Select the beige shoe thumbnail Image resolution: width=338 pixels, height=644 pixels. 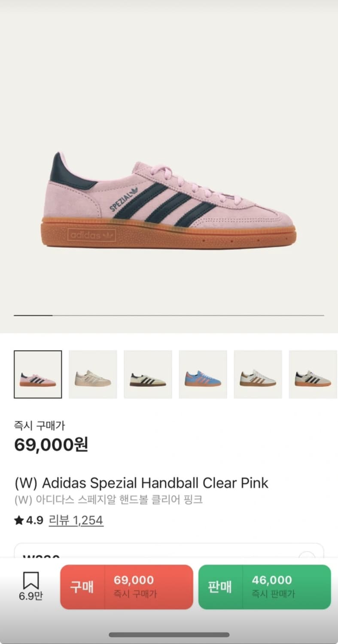(x=93, y=374)
